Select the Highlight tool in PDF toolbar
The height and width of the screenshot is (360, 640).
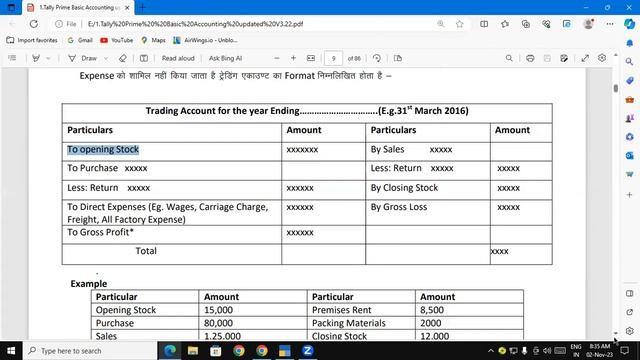36,58
